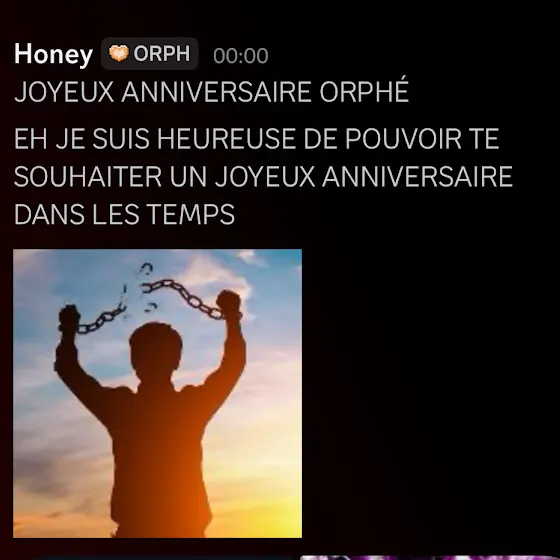Click the empty dark area beside the image

pos(429,393)
